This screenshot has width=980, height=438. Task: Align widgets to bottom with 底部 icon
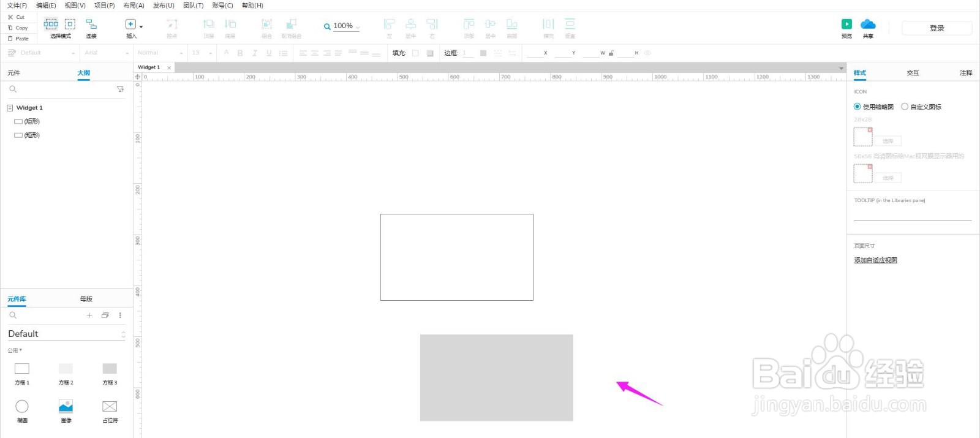[512, 24]
